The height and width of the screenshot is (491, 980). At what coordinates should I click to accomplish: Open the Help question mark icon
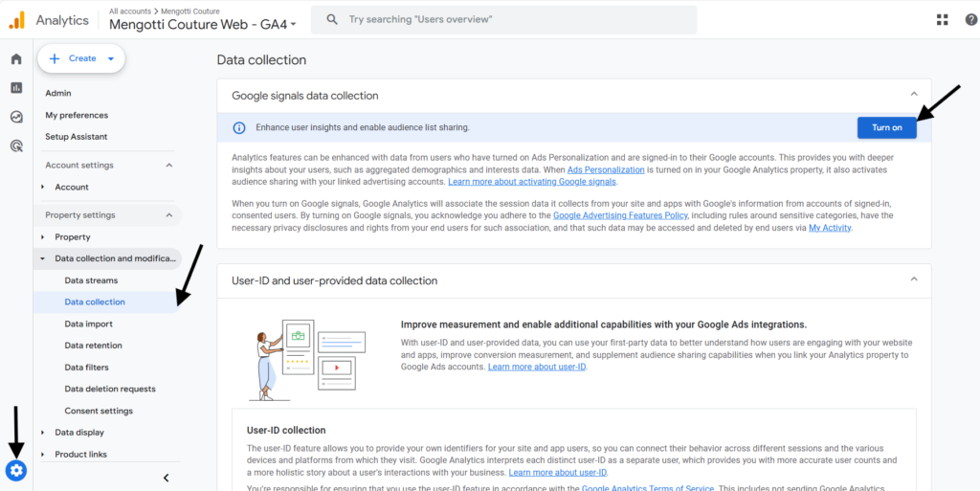(972, 20)
